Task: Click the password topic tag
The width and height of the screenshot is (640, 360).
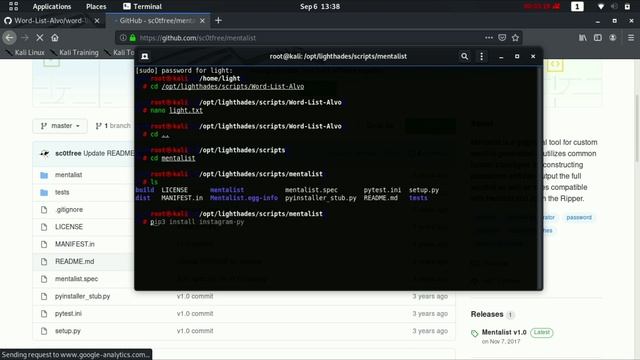Action: 579,217
